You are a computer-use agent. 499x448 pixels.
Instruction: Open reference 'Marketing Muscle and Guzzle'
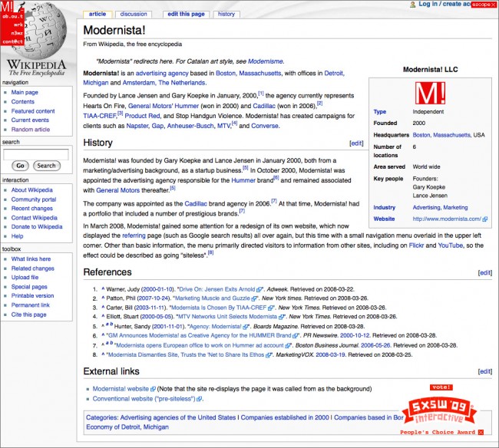coord(213,298)
